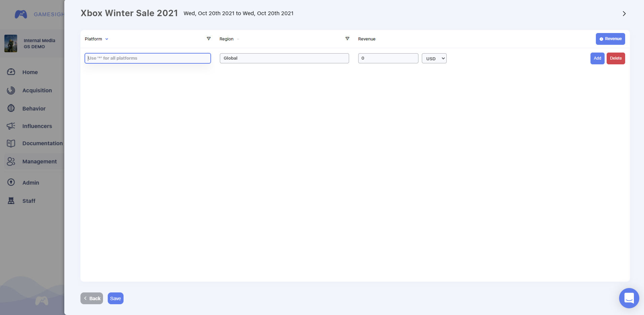Click the red Delete button
This screenshot has width=644, height=315.
(616, 58)
